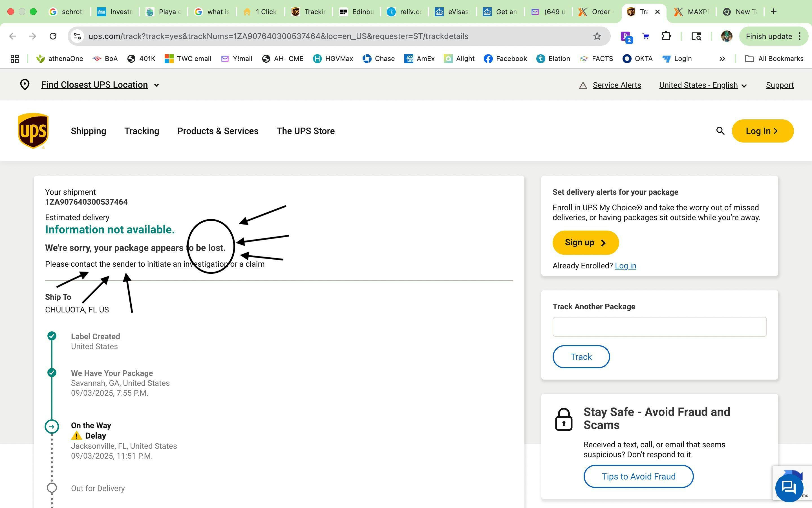Screen dimensions: 812x508
Task: Open the tab search/media control icon
Action: (696, 36)
